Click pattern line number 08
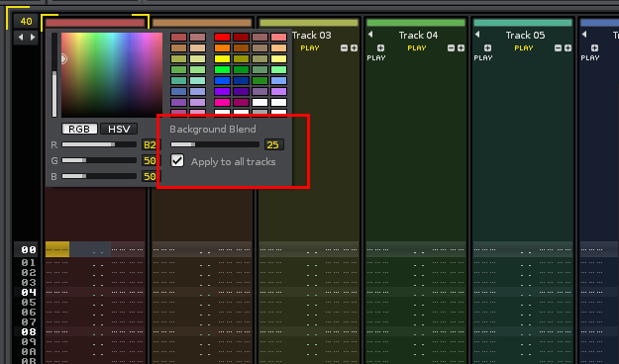 (29, 331)
